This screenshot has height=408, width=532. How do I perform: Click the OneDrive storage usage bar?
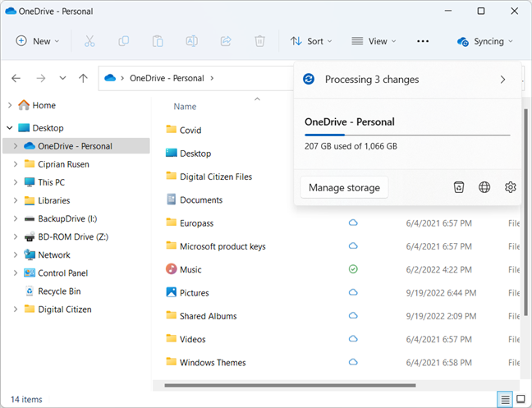click(407, 135)
